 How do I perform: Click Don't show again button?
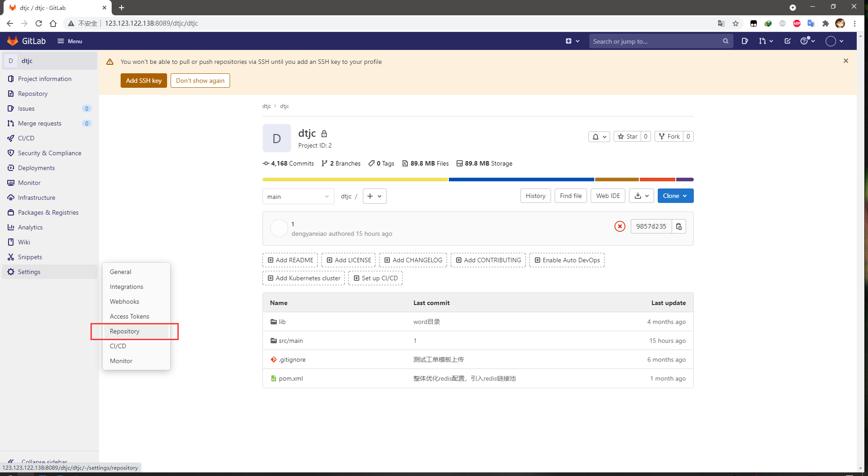pyautogui.click(x=200, y=81)
